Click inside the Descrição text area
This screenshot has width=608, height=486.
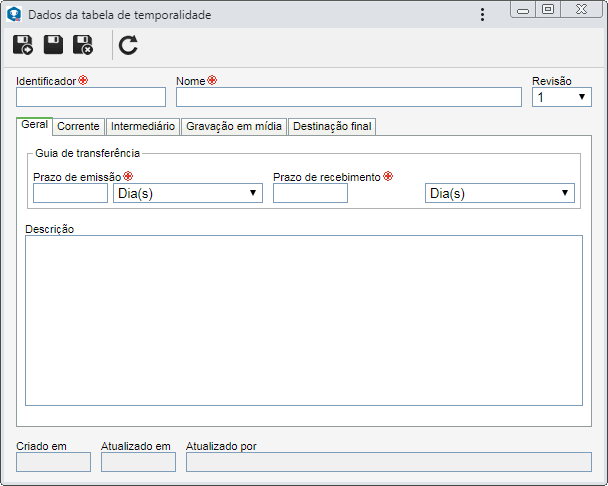point(304,320)
